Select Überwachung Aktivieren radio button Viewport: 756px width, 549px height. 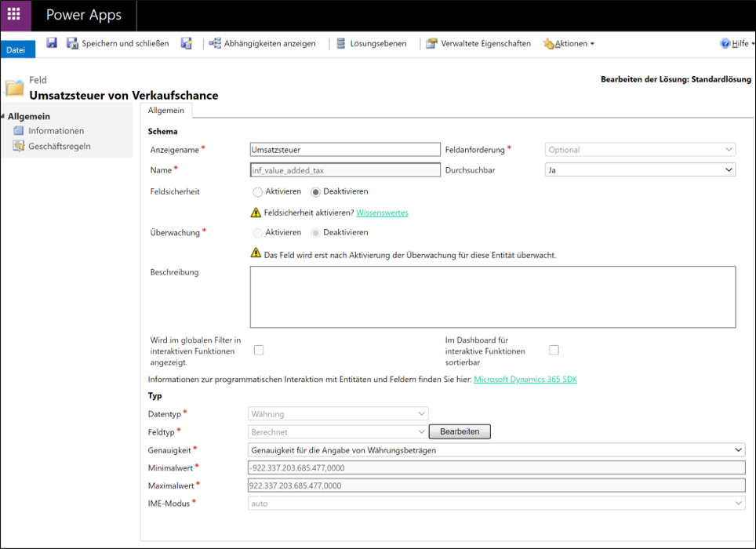point(257,233)
